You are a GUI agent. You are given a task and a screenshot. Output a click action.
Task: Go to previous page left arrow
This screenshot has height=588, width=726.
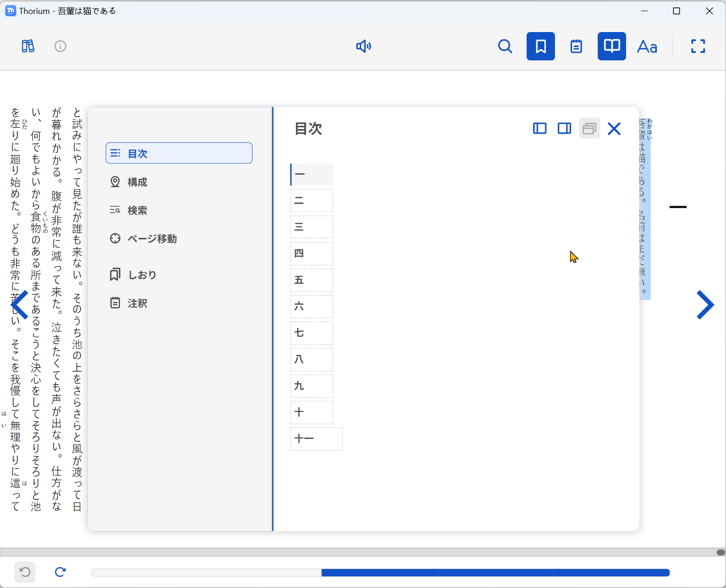(20, 305)
